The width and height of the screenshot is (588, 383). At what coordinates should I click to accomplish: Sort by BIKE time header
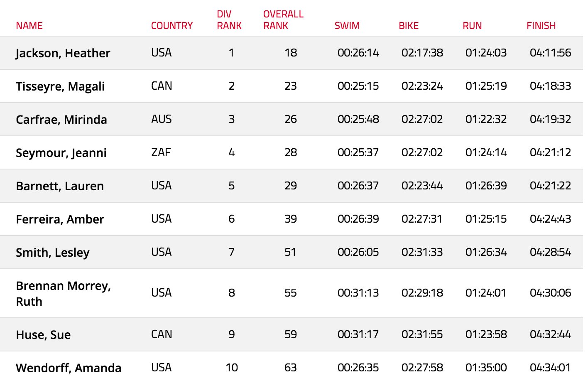pyautogui.click(x=409, y=26)
